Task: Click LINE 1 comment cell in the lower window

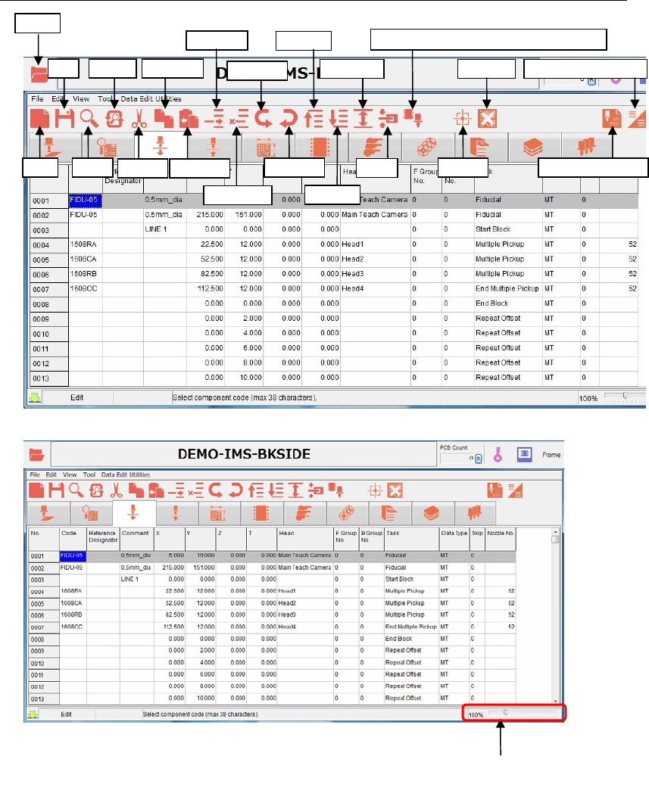Action: (137, 579)
